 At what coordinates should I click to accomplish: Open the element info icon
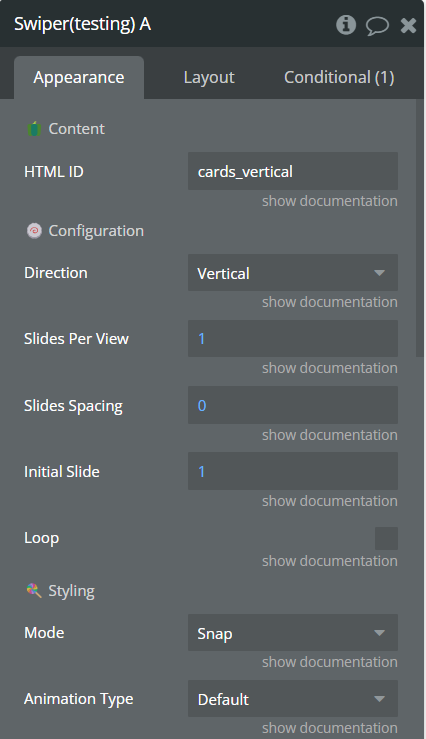tap(346, 24)
